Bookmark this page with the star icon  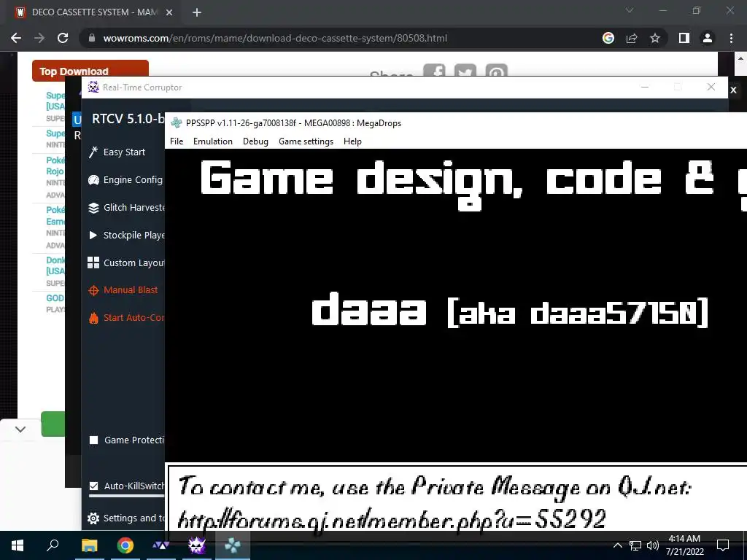[x=655, y=38]
